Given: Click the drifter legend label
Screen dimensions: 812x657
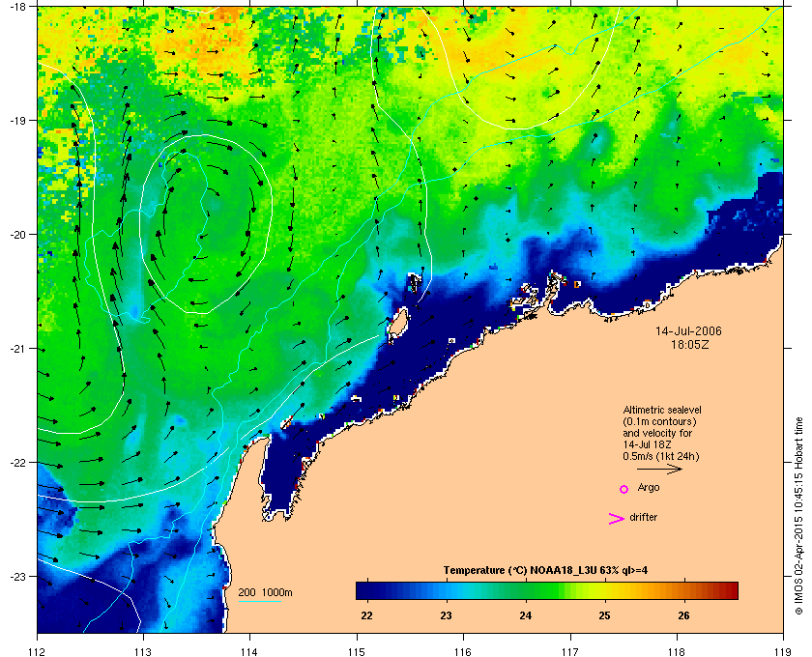Looking at the screenshot, I should (644, 517).
